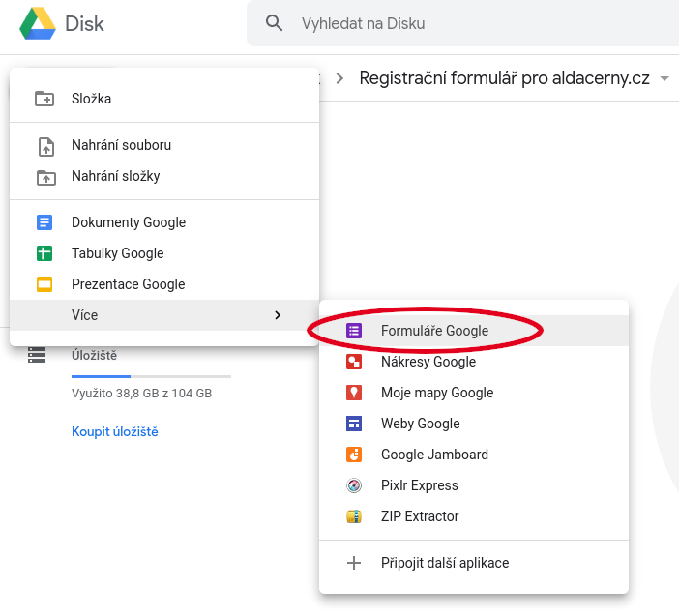
Task: Click the Pixlr Express icon
Action: pyautogui.click(x=354, y=485)
